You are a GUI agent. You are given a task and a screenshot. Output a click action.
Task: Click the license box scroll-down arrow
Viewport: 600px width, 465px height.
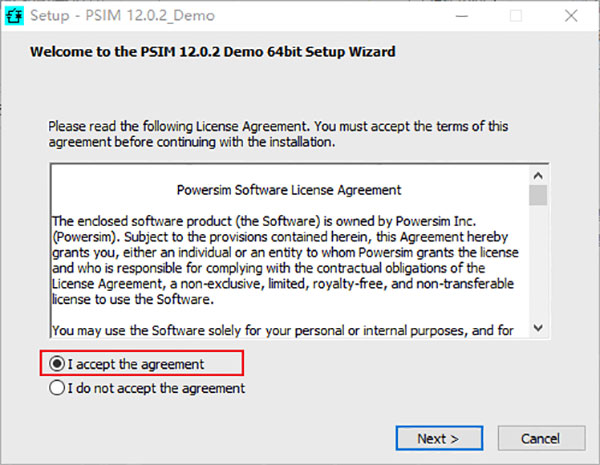(x=538, y=328)
